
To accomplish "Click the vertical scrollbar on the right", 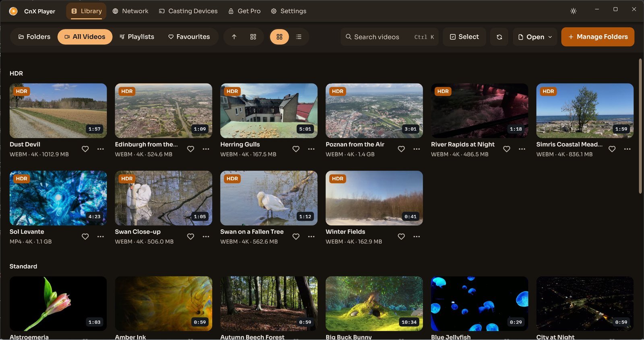I will [640, 126].
